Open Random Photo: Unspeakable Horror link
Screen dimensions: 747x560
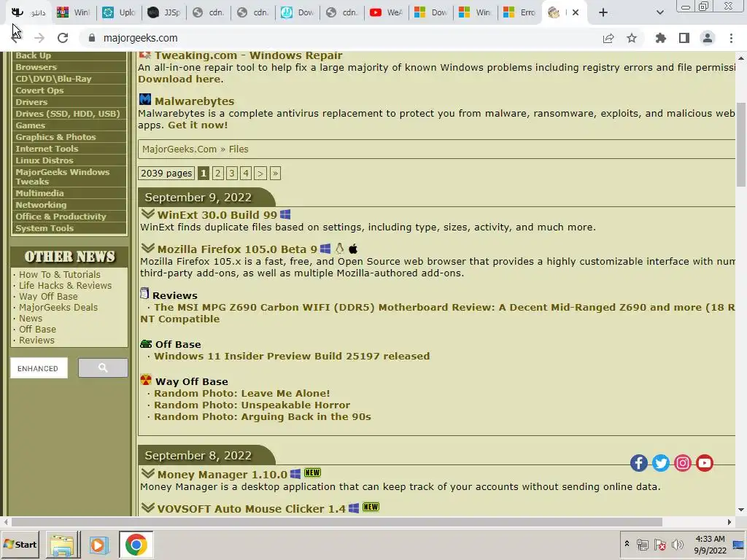pos(252,405)
